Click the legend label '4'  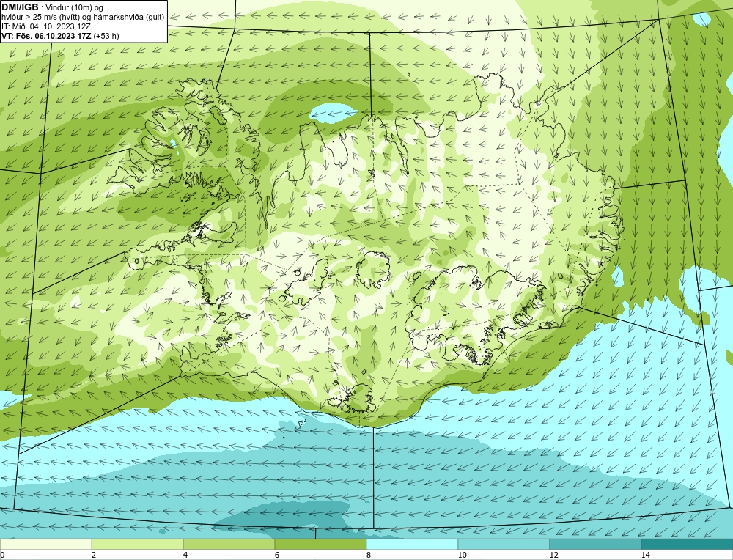[185, 555]
